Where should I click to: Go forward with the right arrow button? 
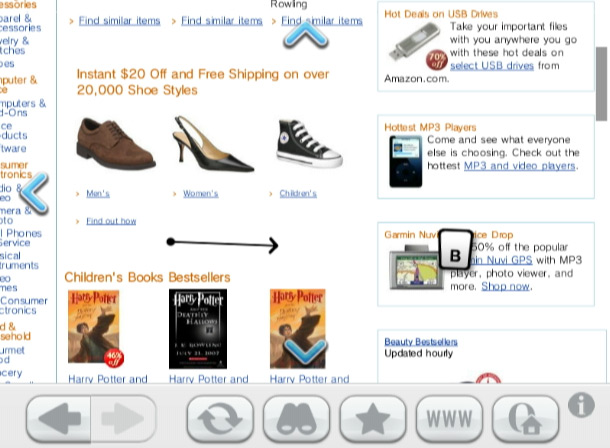123,418
